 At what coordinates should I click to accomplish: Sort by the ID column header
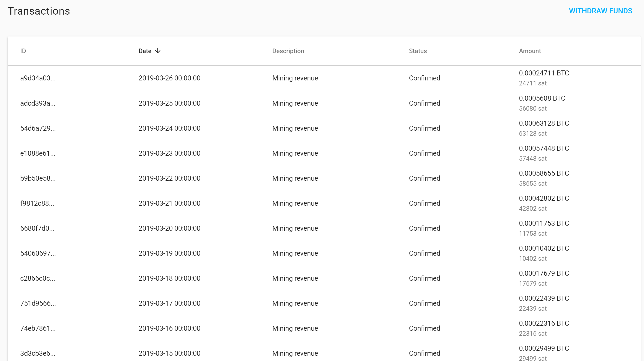click(x=23, y=51)
